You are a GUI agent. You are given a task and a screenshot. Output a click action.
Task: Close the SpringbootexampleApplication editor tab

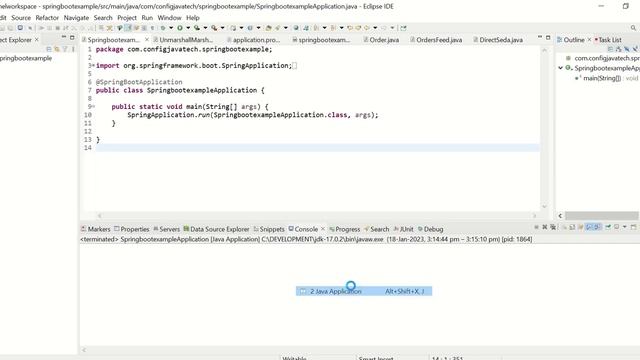pyautogui.click(x=147, y=40)
